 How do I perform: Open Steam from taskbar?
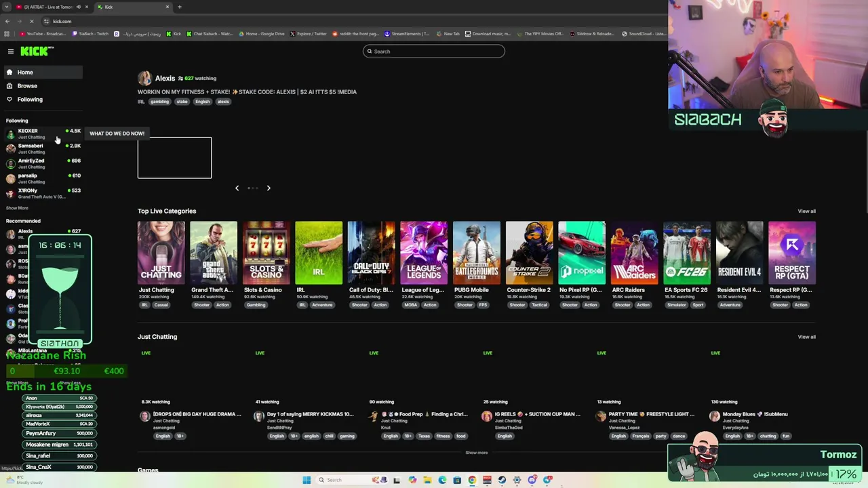pyautogui.click(x=502, y=480)
